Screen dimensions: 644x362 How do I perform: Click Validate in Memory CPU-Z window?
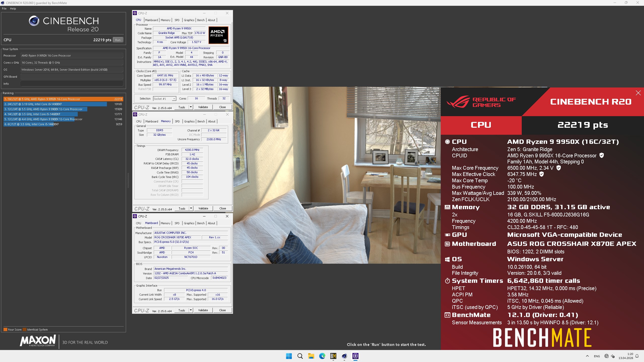click(203, 208)
